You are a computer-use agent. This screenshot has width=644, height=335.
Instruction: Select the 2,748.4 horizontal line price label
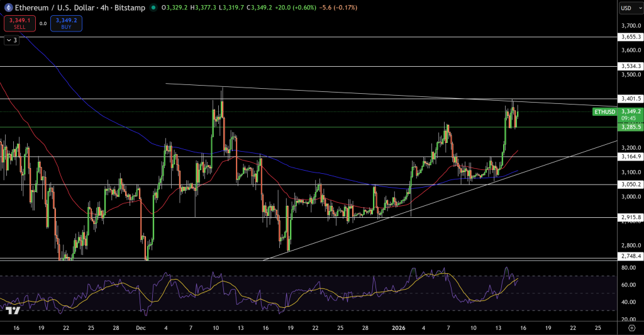point(630,256)
